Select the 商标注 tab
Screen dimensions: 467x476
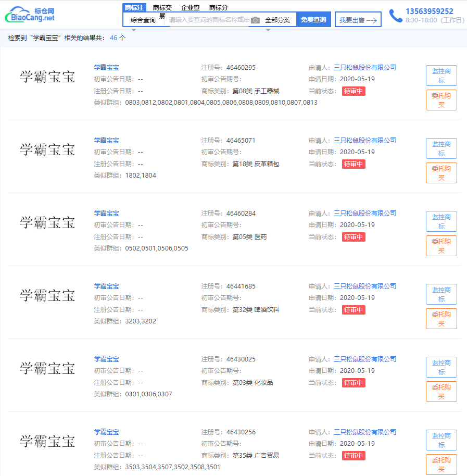(134, 8)
